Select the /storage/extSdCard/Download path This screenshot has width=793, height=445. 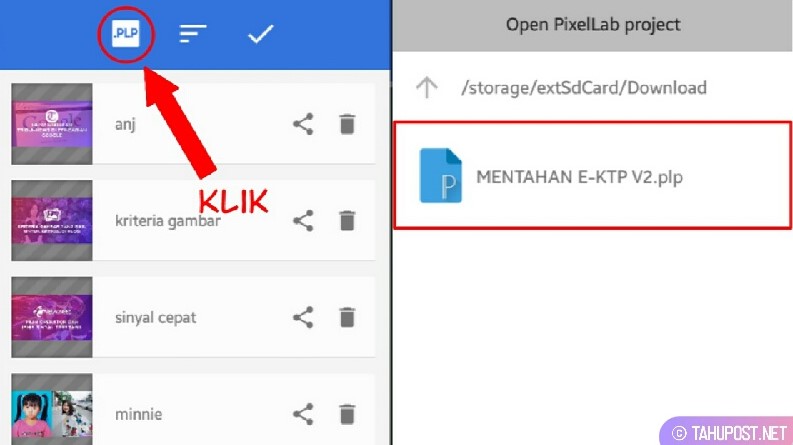click(584, 87)
